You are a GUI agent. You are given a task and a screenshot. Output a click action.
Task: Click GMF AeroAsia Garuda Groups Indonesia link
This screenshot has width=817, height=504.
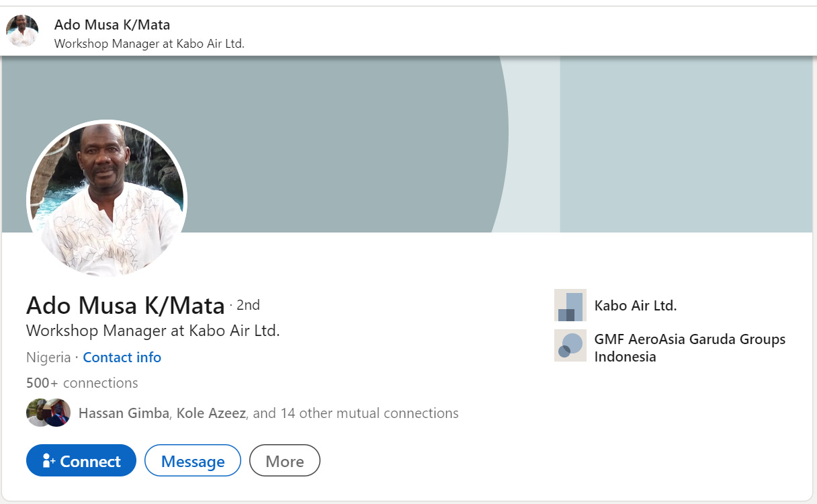690,348
